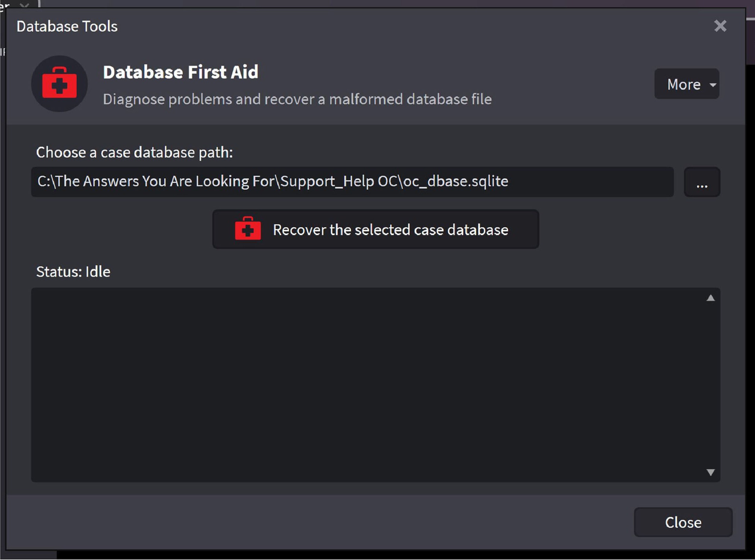This screenshot has height=560, width=755.
Task: Click the red medkit icon in the Recover button
Action: (248, 229)
